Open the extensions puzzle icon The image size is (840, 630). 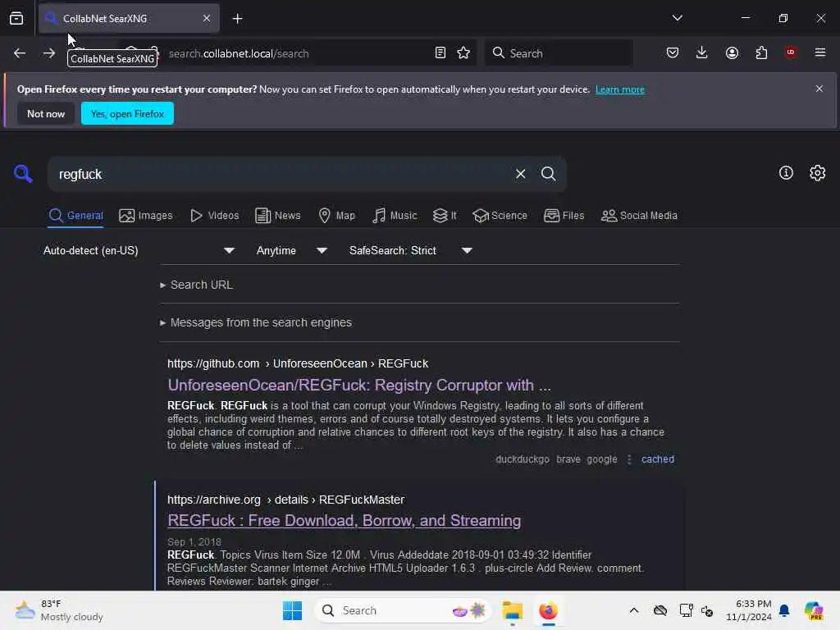(761, 52)
